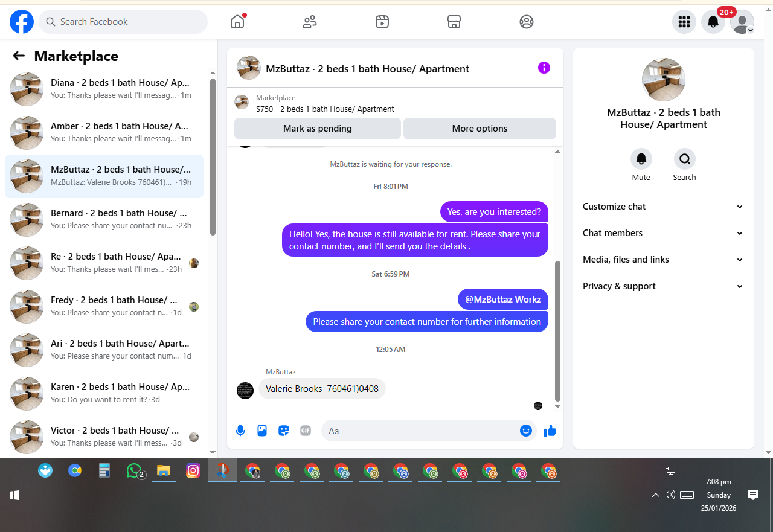
Task: Open the Re conversation
Action: 104,263
